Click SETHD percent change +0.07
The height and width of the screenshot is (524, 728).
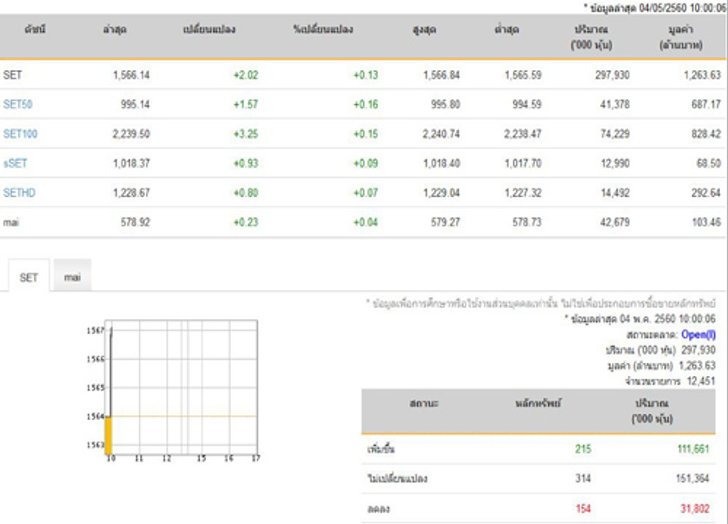coord(366,193)
